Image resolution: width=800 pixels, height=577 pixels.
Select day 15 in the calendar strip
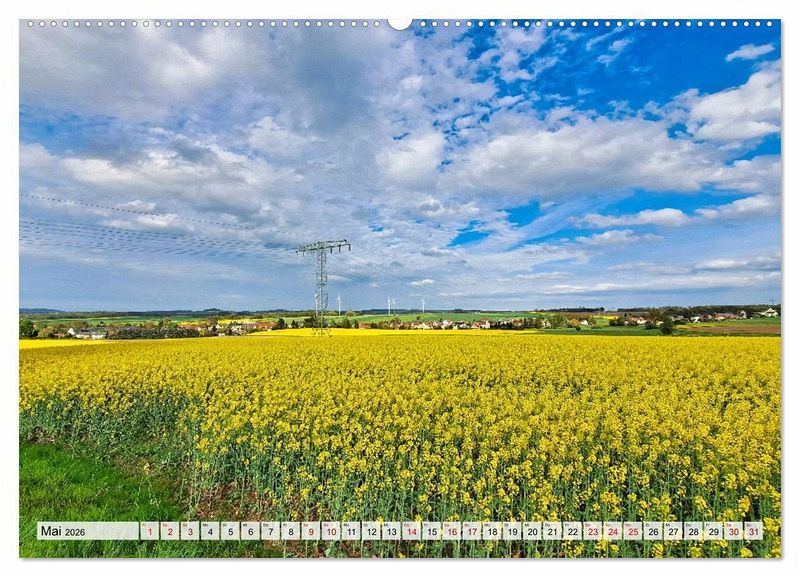432,531
